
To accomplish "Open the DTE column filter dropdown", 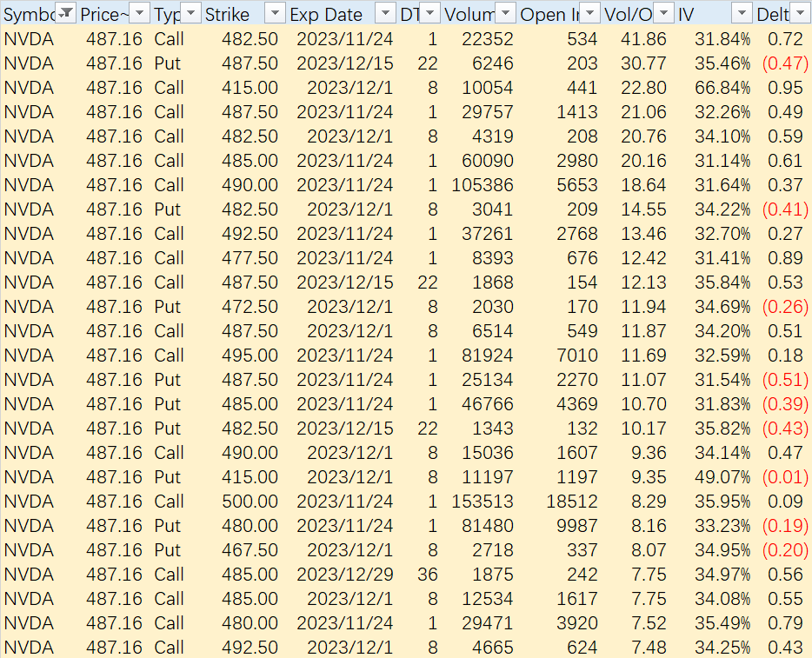I will click(429, 13).
